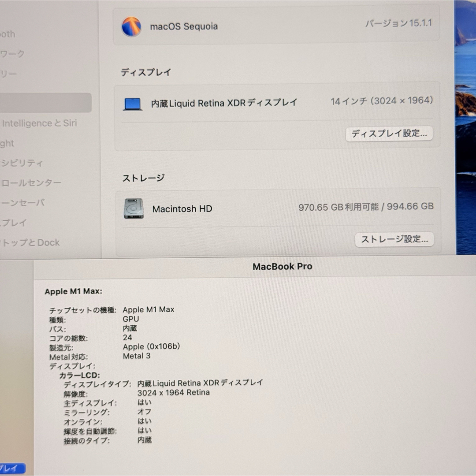Image resolution: width=476 pixels, height=476 pixels.
Task: Click the 接続のタイプ value 内蔵
Action: pyautogui.click(x=145, y=440)
